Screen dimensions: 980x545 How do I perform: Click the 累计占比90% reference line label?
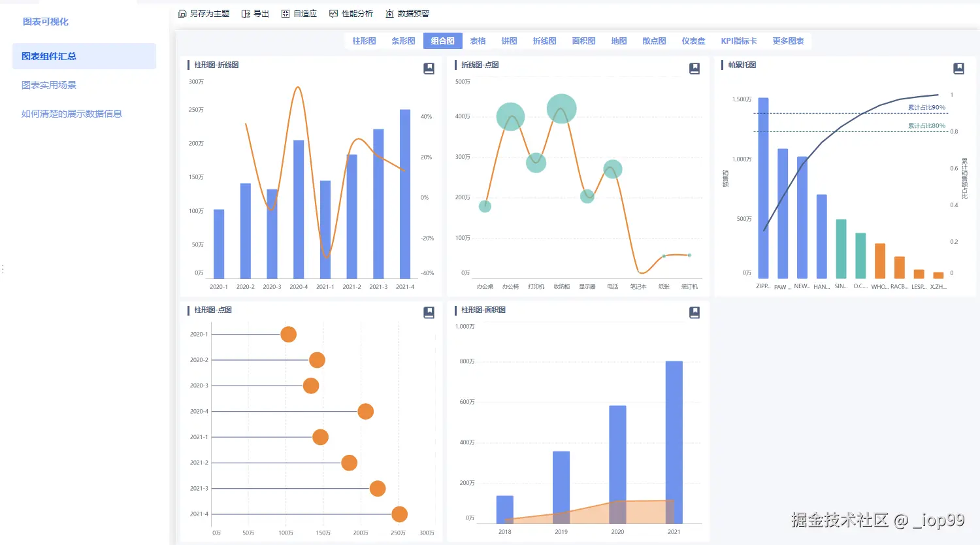click(926, 108)
